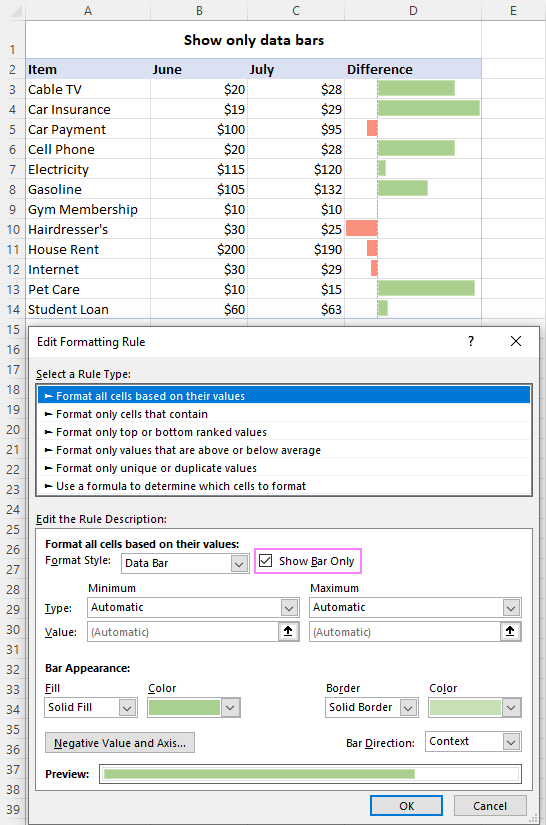Click the Negative Value and Axis button
Screen dimensions: 546x825
pyautogui.click(x=120, y=743)
